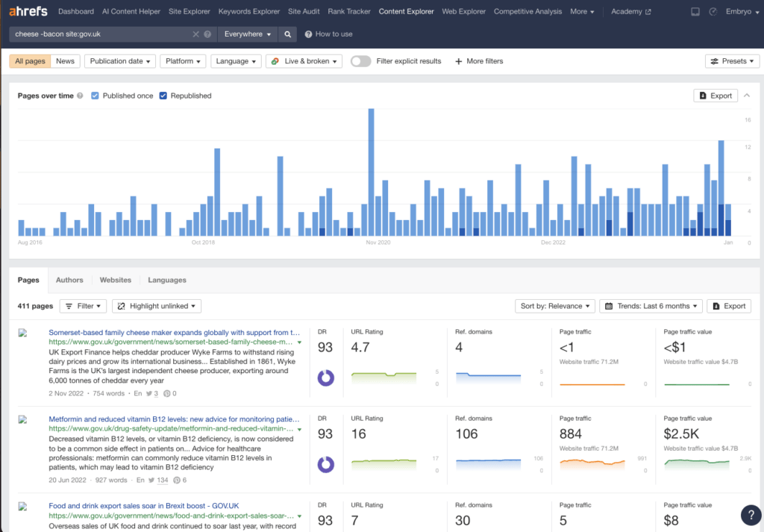This screenshot has width=764, height=532.
Task: Export the Pages over time chart
Action: [716, 96]
